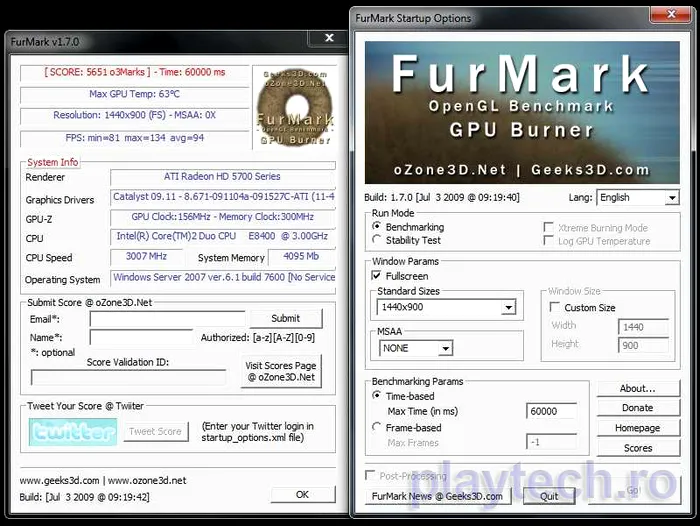The image size is (700, 526).
Task: Click the Width field showing 1440
Action: click(643, 327)
